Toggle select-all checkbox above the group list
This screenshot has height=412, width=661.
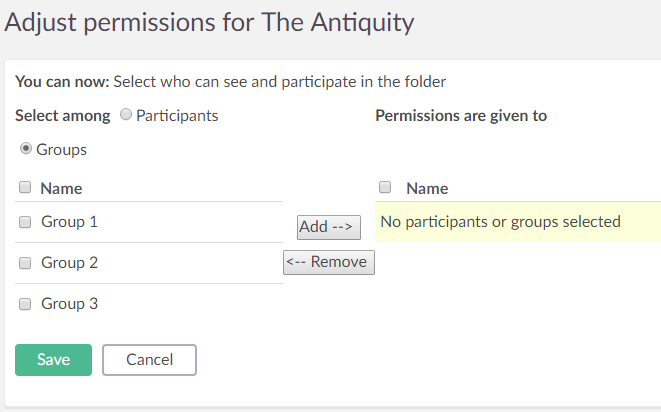click(x=25, y=187)
